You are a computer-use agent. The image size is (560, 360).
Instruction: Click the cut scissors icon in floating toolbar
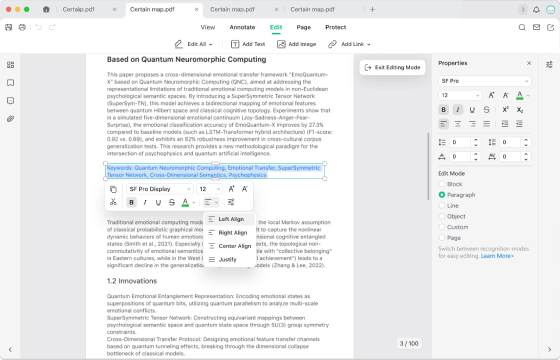[x=113, y=202]
